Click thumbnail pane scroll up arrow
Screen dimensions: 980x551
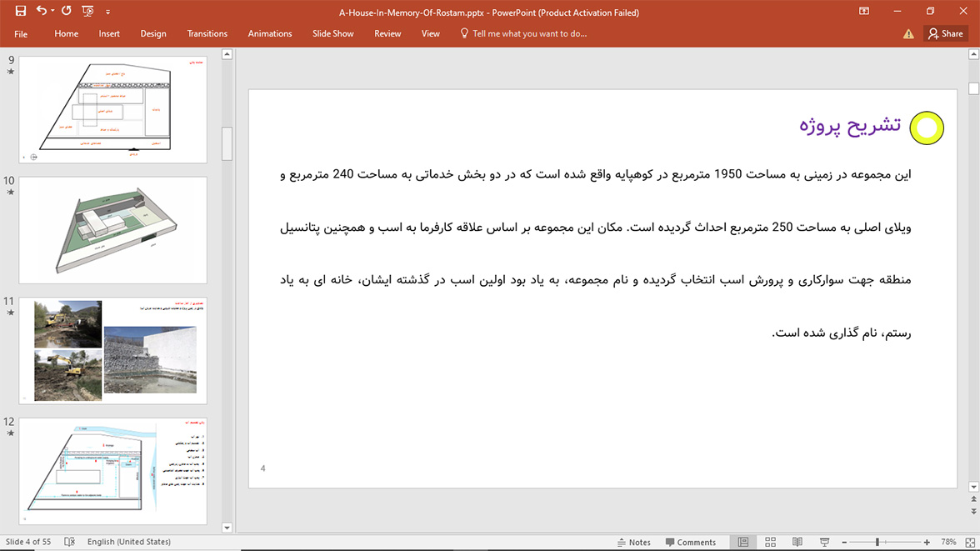227,54
